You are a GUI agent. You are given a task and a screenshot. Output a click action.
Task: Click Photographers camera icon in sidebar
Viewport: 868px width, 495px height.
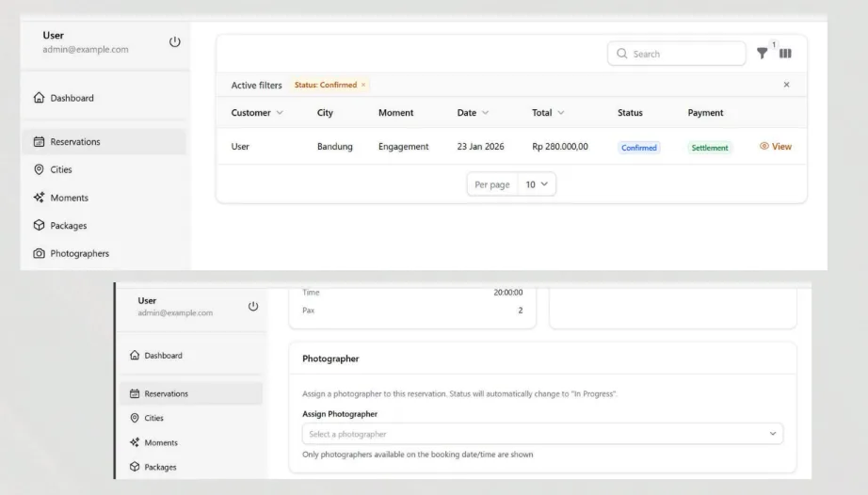pos(39,253)
